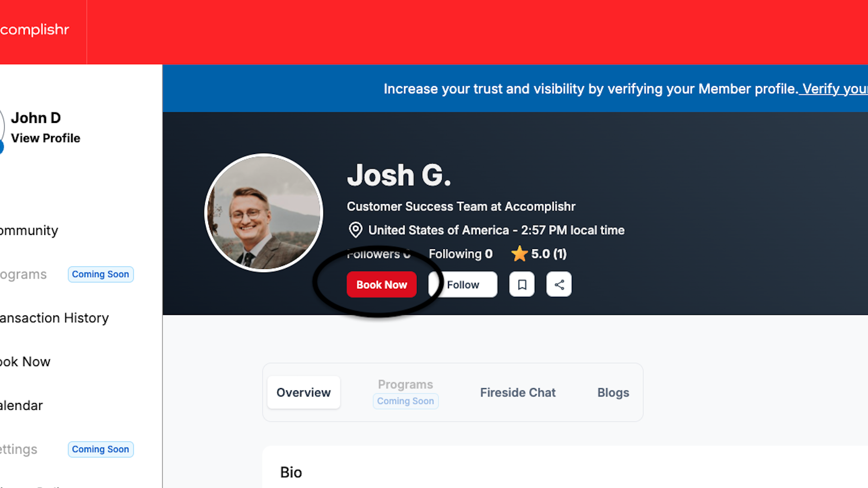Open Transaction History in the sidebar

(54, 318)
